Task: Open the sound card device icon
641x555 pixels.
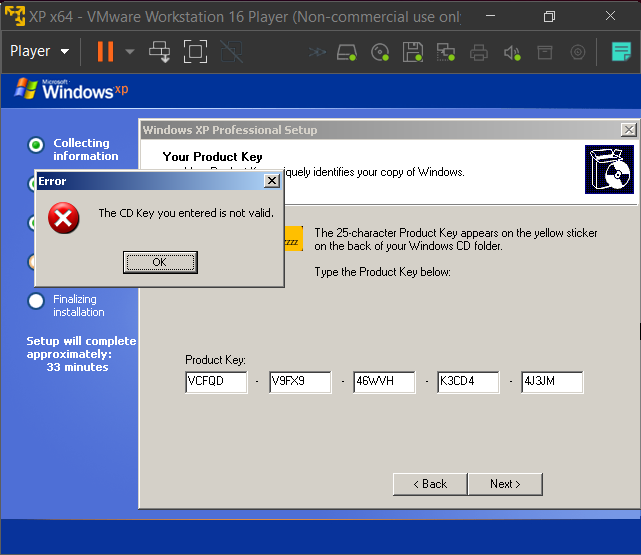Action: pos(512,52)
